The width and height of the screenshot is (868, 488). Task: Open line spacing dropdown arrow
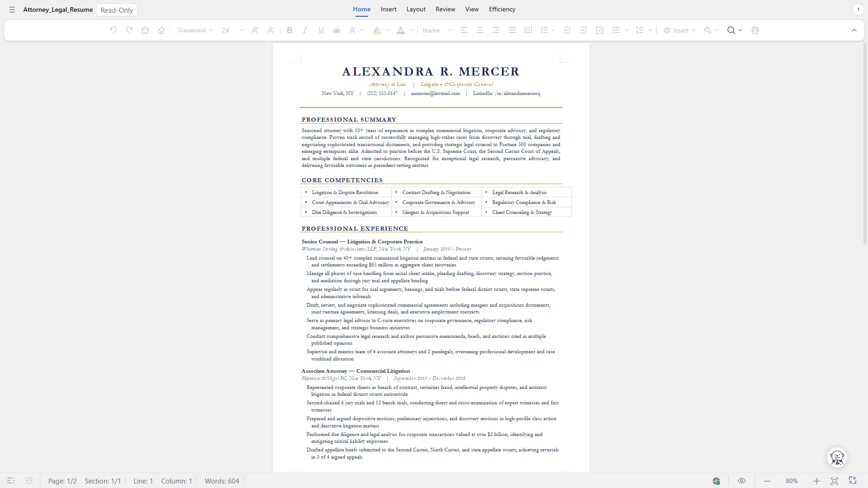click(553, 30)
